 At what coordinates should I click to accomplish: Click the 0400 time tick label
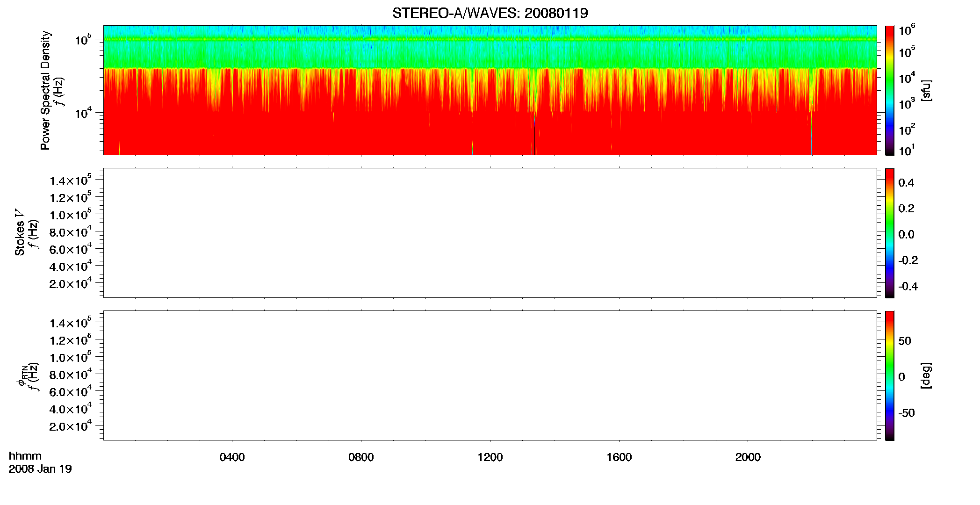point(232,457)
